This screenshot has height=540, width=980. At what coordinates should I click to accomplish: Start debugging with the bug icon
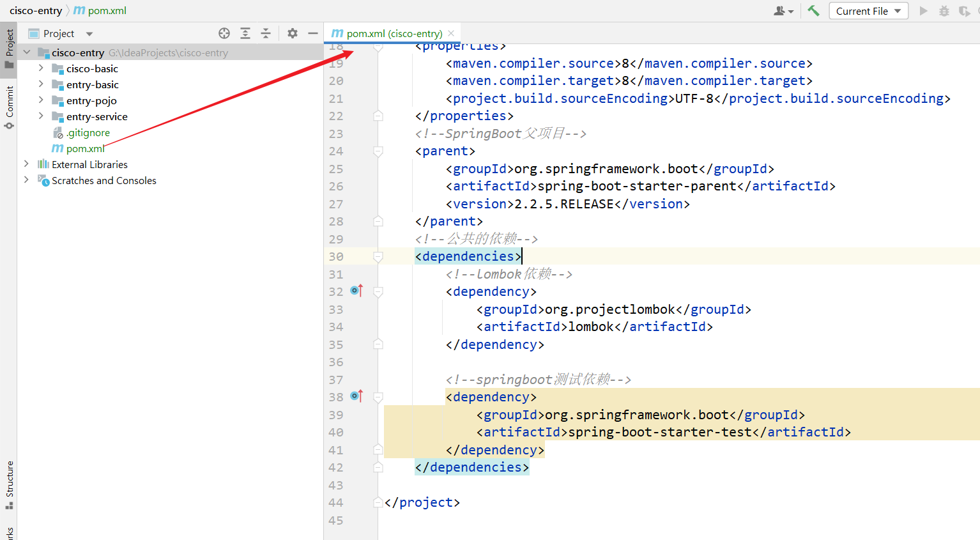point(944,10)
